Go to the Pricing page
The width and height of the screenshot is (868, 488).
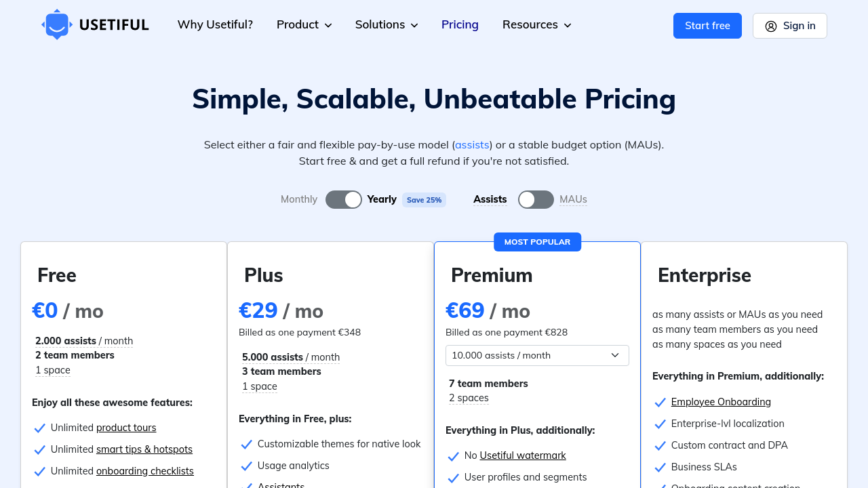[x=460, y=25]
